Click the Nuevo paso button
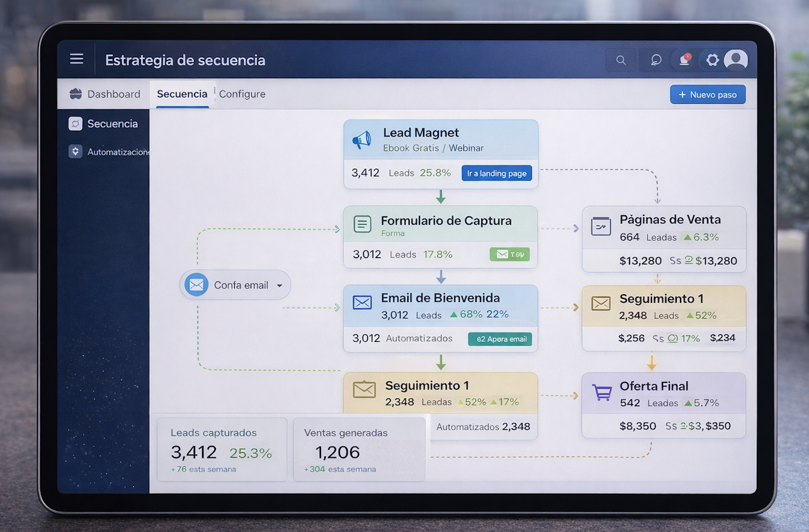Viewport: 809px width, 532px height. point(708,94)
